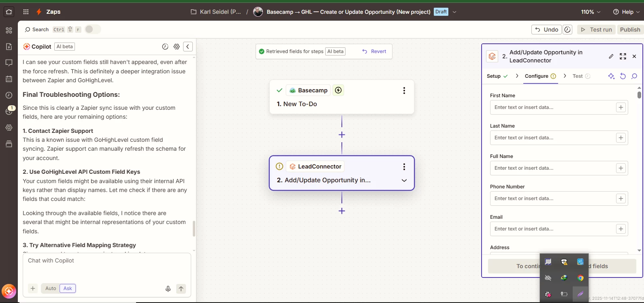Open the clock history icon in the sidebar
The image size is (644, 303).
click(x=9, y=95)
